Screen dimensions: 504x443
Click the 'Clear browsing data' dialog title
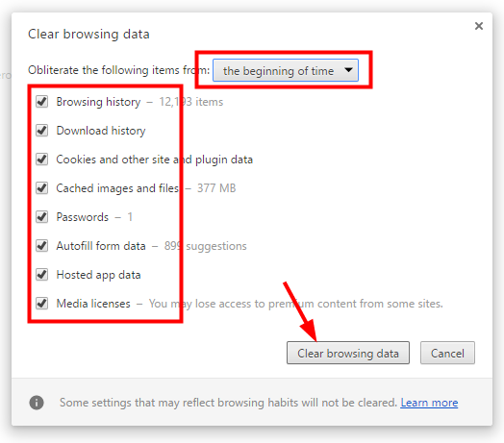click(88, 34)
